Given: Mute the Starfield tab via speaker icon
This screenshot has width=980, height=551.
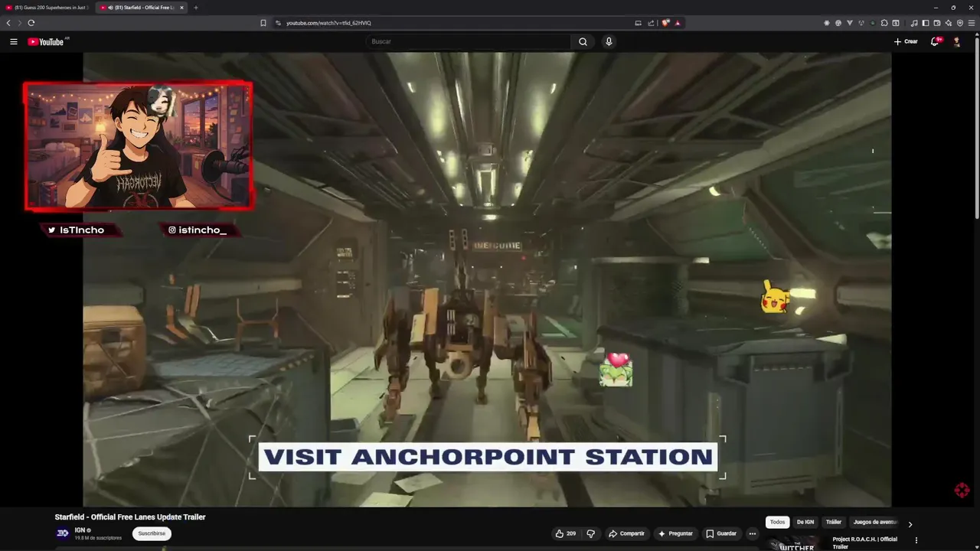Looking at the screenshot, I should point(110,8).
